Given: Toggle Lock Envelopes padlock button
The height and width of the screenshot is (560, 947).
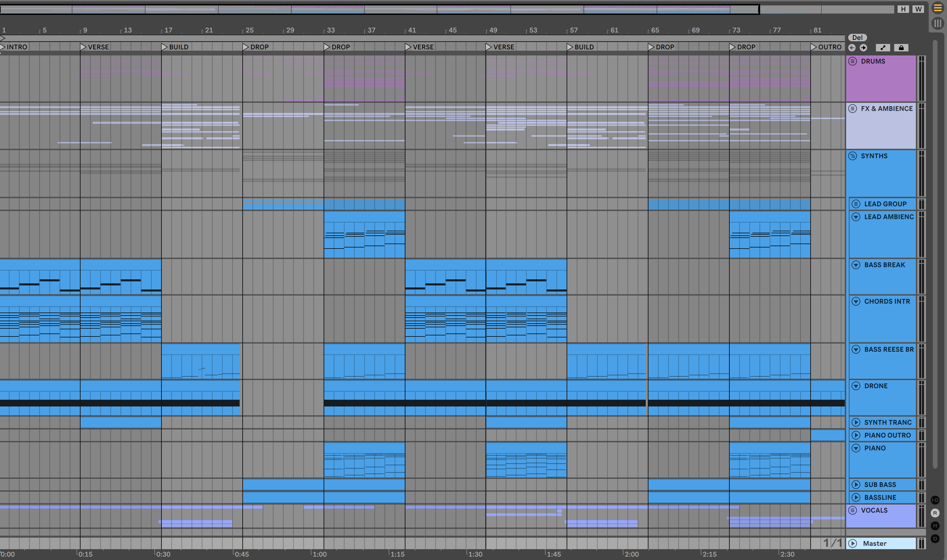Looking at the screenshot, I should pos(901,48).
